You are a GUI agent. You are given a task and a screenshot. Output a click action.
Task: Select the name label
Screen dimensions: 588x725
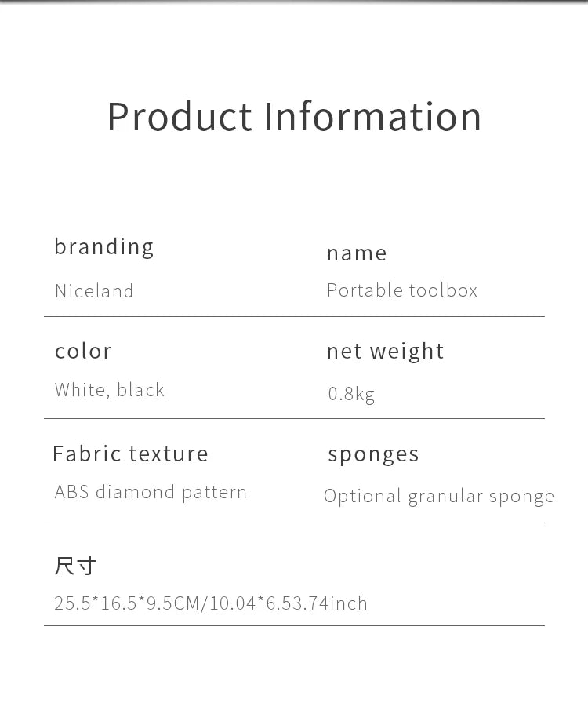point(357,253)
